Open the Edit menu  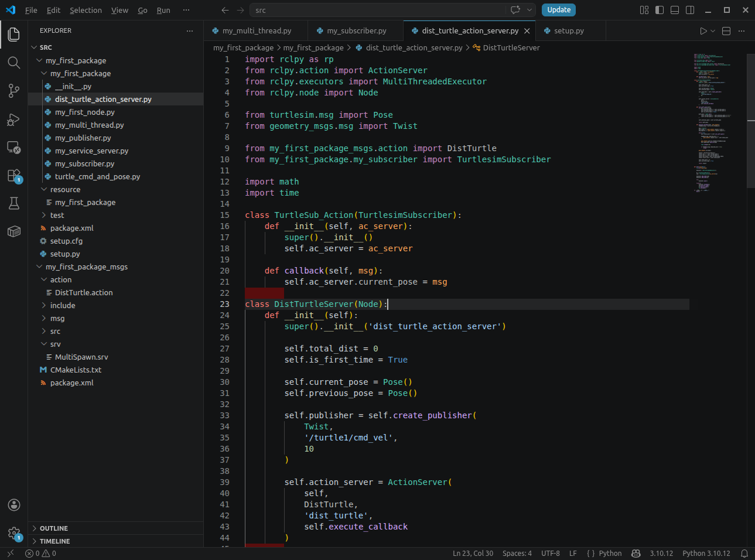point(53,10)
